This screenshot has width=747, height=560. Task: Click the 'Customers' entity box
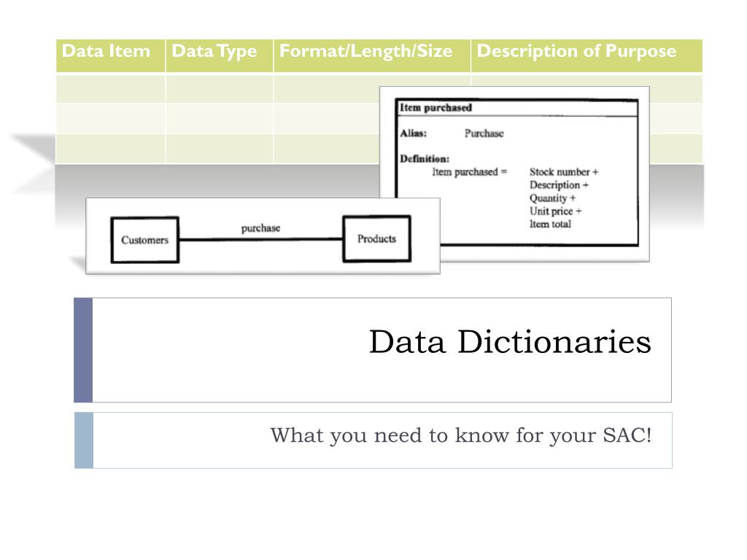pyautogui.click(x=145, y=240)
